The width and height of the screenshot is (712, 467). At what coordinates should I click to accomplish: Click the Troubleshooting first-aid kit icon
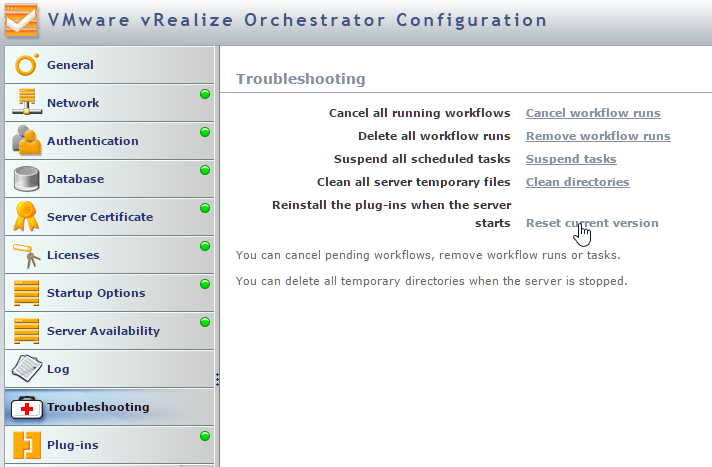point(27,407)
